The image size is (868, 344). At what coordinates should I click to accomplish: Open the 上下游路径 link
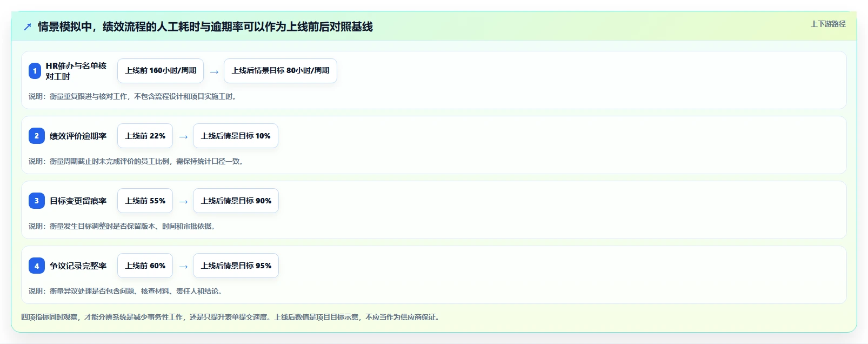point(828,24)
